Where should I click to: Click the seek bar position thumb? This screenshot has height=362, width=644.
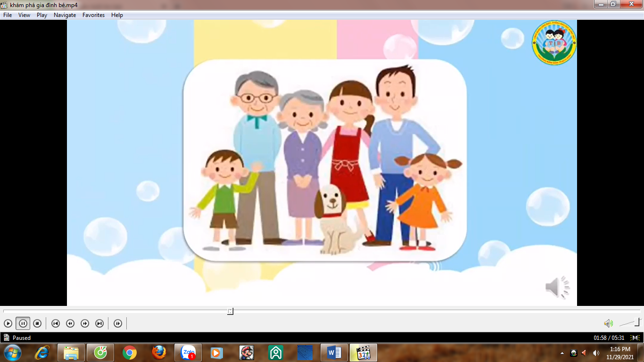(x=230, y=311)
